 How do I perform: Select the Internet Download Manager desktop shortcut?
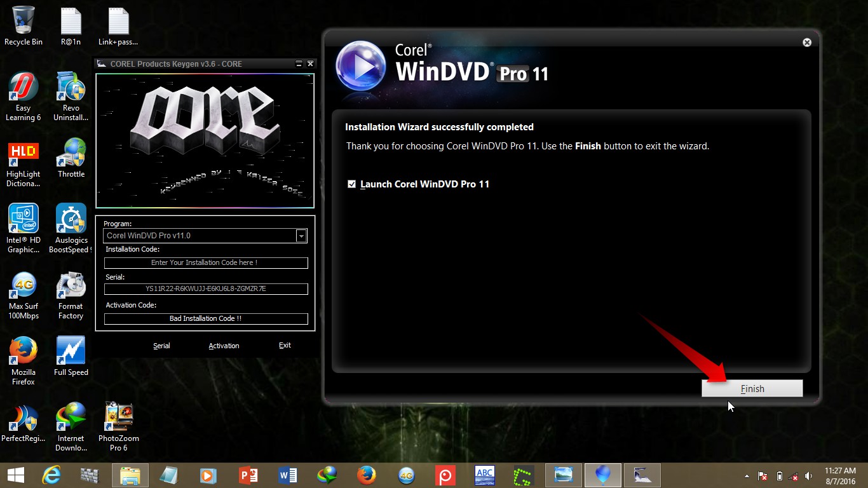tap(71, 427)
